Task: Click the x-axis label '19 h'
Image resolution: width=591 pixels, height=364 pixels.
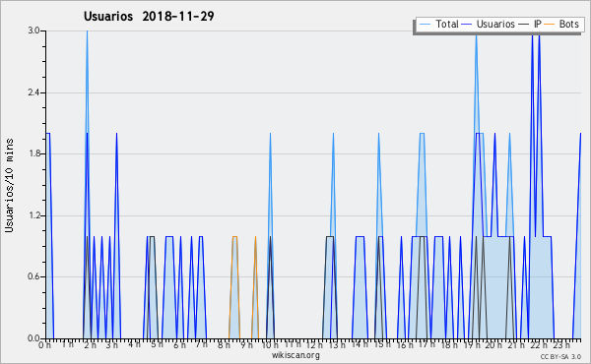Action: click(x=472, y=345)
